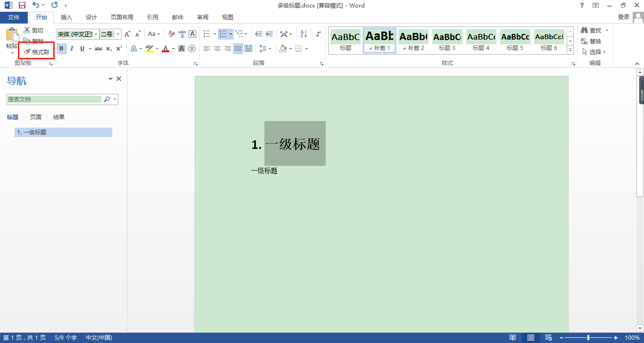This screenshot has width=644, height=343.
Task: Toggle Superscript x² button
Action: [119, 49]
